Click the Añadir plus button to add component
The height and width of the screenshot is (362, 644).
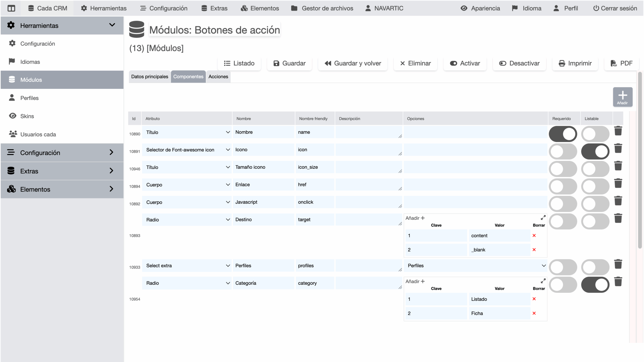[622, 97]
